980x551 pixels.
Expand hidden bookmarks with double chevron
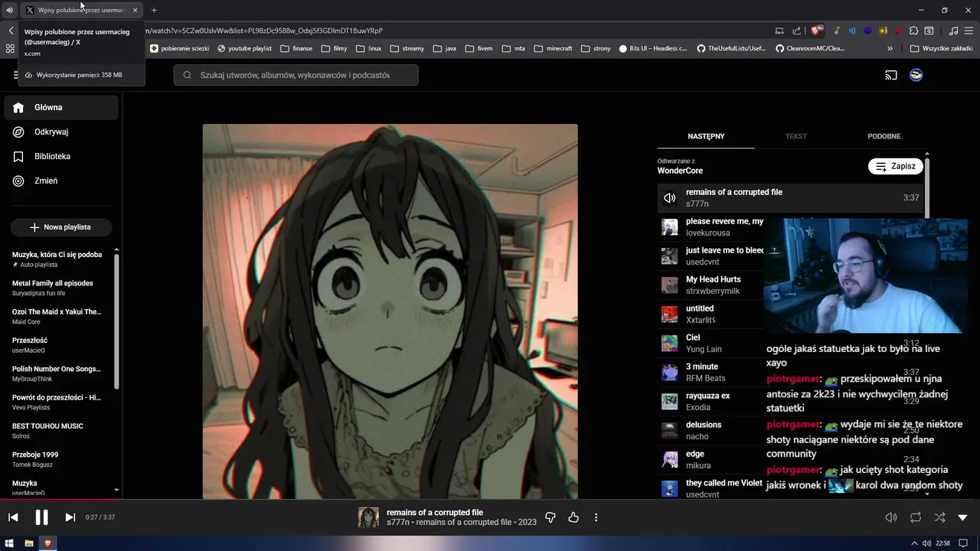click(890, 48)
